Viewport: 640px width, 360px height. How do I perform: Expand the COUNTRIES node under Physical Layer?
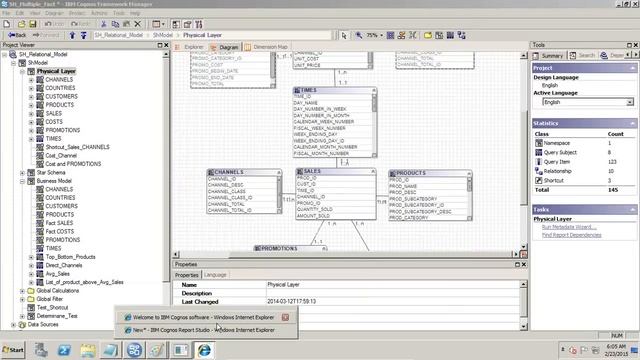click(x=31, y=88)
